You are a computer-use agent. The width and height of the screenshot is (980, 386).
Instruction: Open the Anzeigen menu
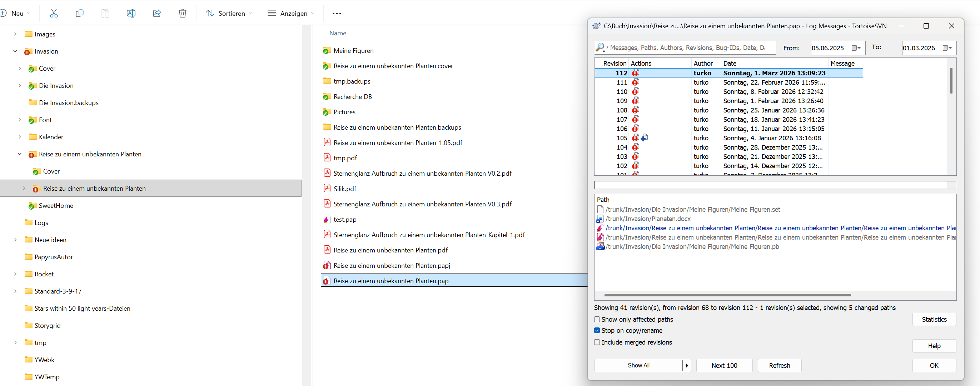[291, 13]
